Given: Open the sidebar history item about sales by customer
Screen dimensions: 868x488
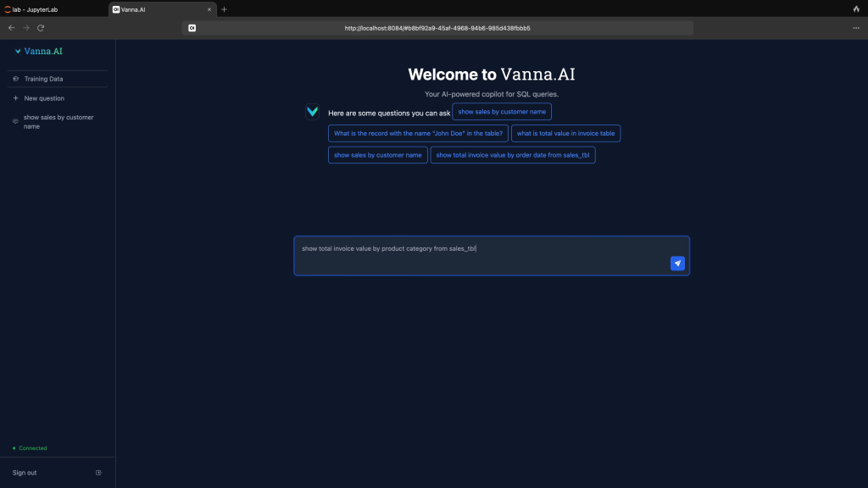Looking at the screenshot, I should click(58, 122).
